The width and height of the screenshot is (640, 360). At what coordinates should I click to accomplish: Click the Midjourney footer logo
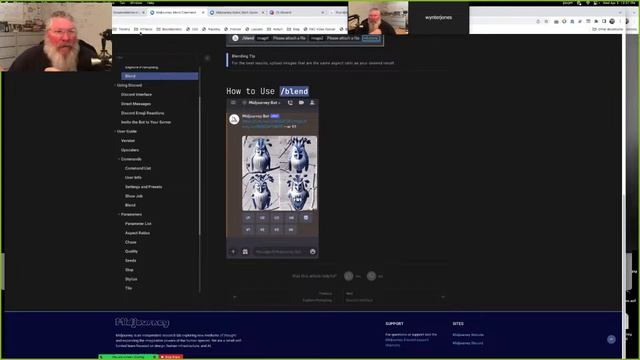(x=142, y=322)
